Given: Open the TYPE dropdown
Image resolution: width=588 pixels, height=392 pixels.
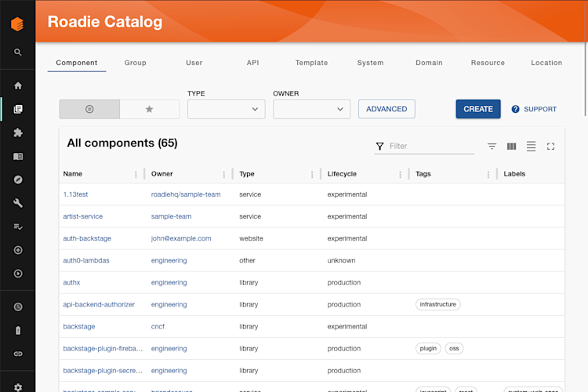Looking at the screenshot, I should click(226, 109).
